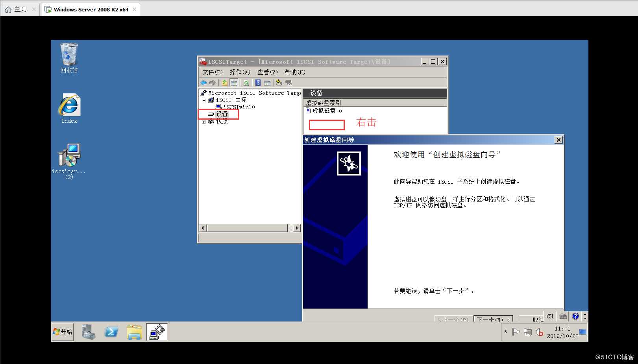The image size is (638, 364).
Task: Click the tree pane left scroll arrow
Action: click(x=203, y=228)
